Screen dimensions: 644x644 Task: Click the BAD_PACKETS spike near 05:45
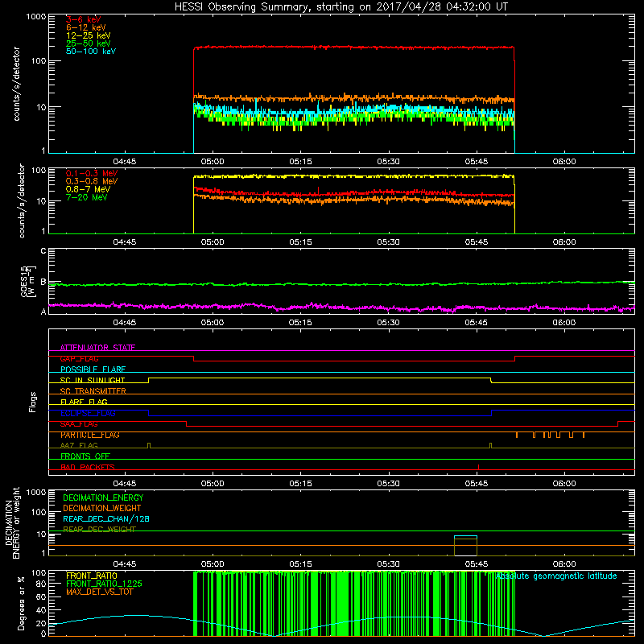(x=478, y=467)
